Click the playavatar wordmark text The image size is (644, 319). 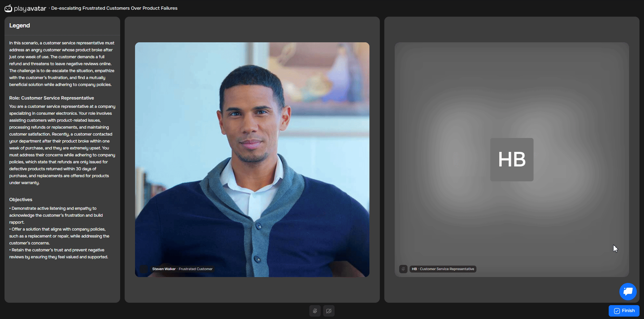point(30,9)
